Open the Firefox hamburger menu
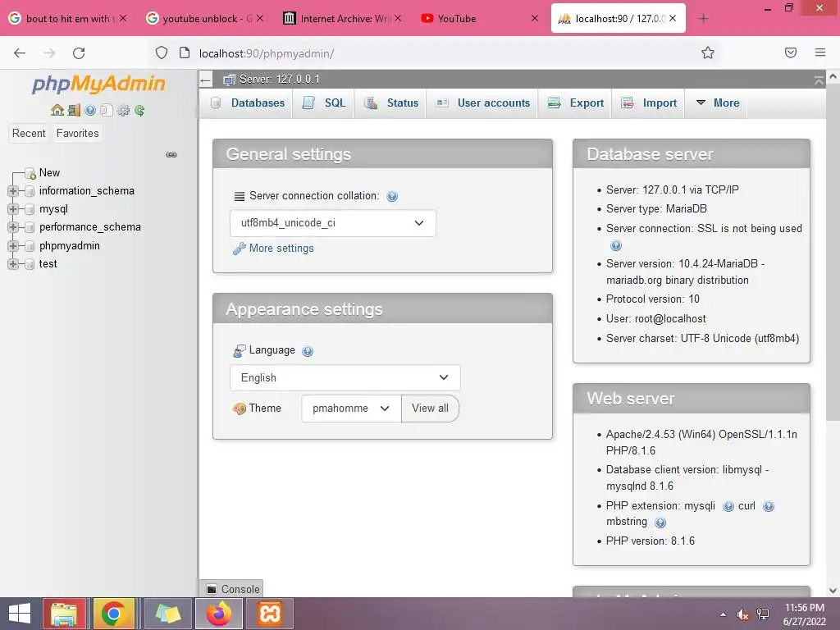Screen dimensions: 840x630 820,52
